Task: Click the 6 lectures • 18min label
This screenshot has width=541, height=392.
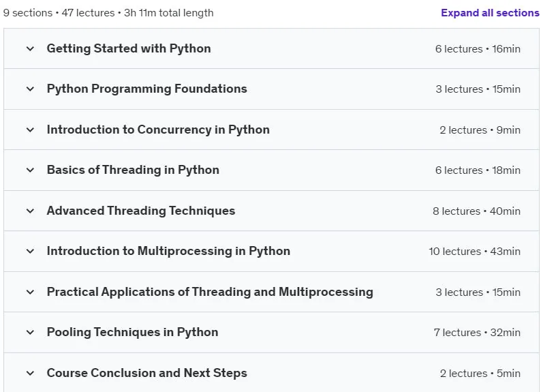Action: click(x=478, y=170)
